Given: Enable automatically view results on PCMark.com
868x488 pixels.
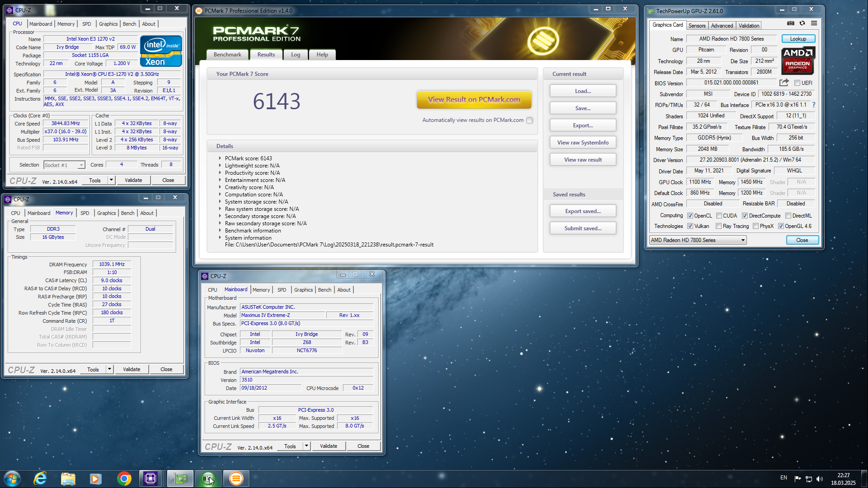Looking at the screenshot, I should [529, 120].
